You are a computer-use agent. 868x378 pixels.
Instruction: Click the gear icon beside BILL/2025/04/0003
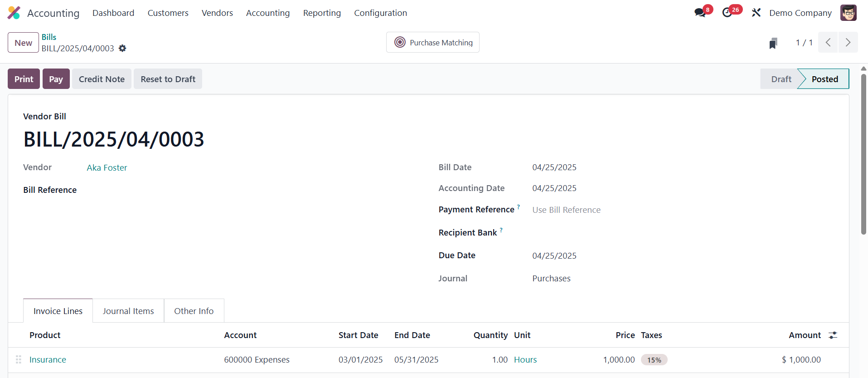coord(122,48)
